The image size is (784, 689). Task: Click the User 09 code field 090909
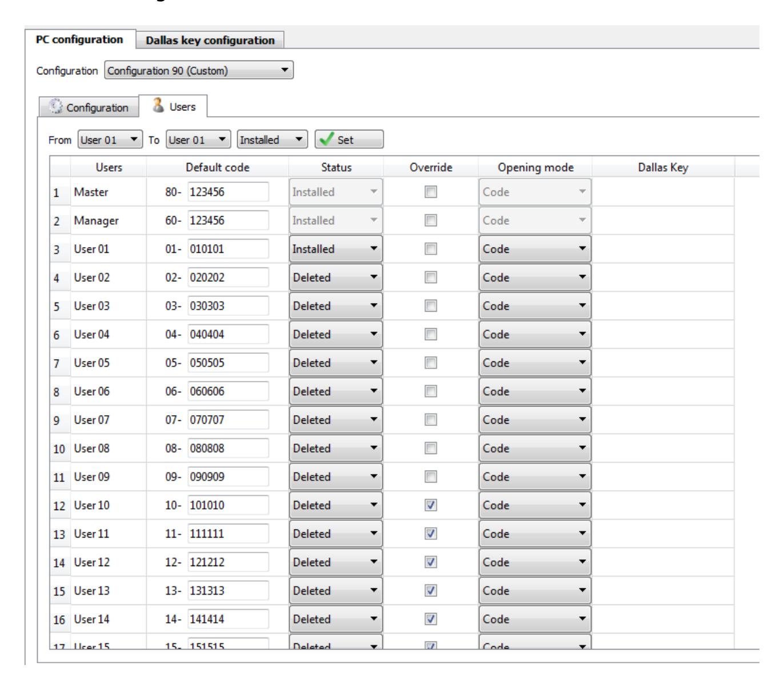(228, 477)
